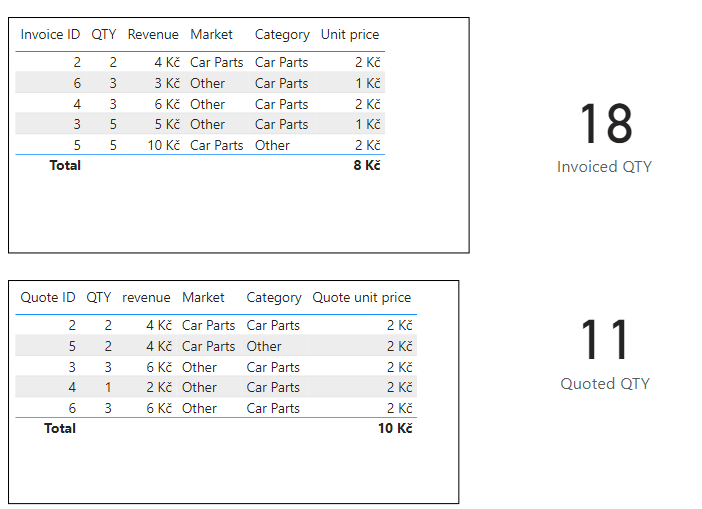
Task: Select the Invoiced QTY card value 18
Action: (x=606, y=124)
